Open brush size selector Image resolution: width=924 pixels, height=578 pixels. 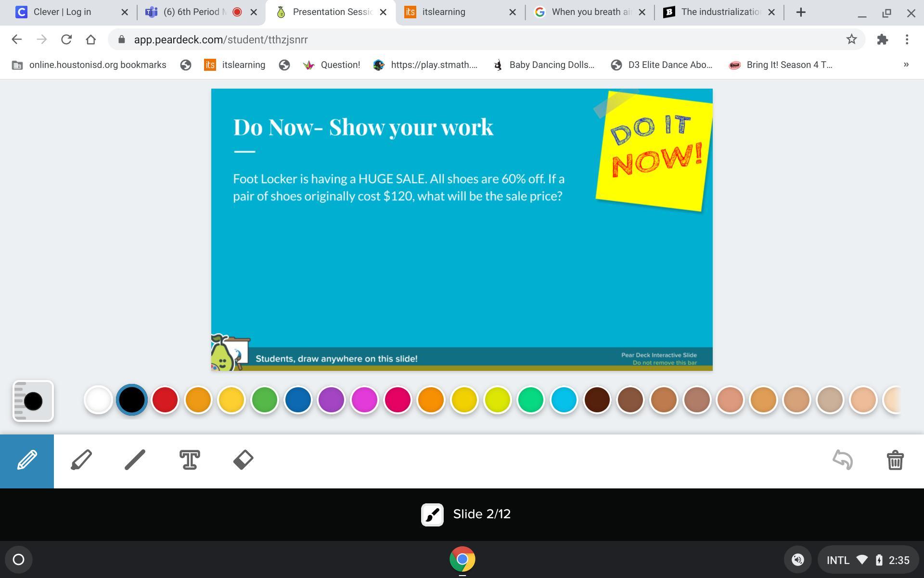point(33,401)
